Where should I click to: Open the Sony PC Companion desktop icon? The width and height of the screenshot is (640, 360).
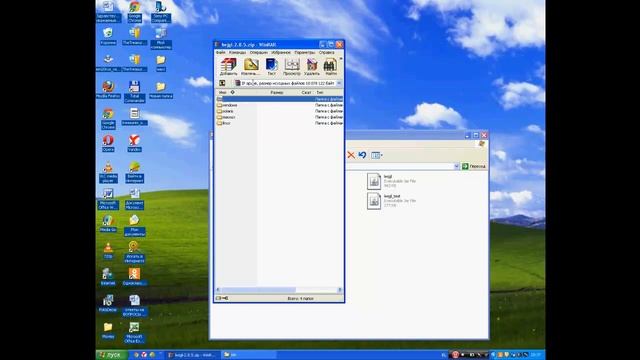click(161, 11)
